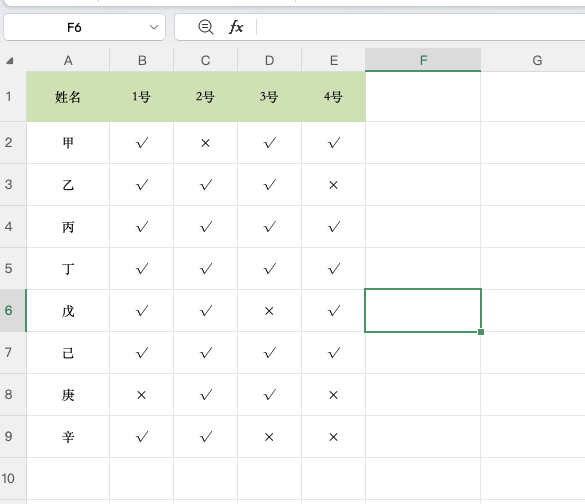Image resolution: width=585 pixels, height=504 pixels.
Task: Select row 1 header
Action: click(13, 97)
